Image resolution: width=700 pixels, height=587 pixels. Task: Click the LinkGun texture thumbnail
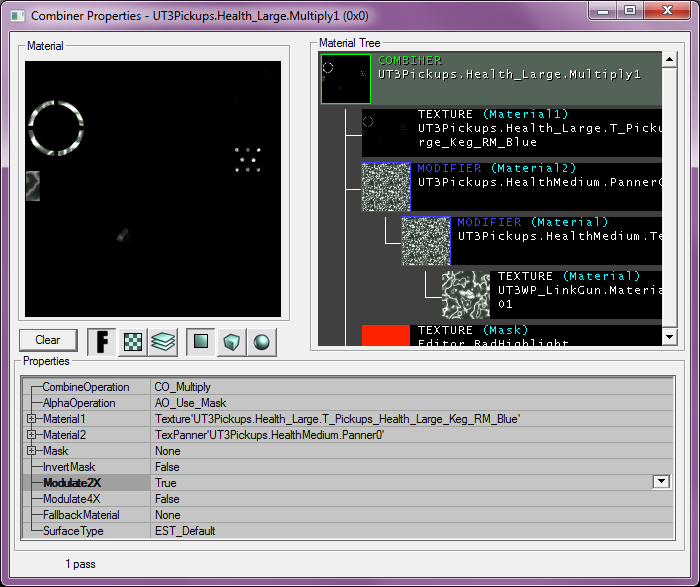pos(466,295)
